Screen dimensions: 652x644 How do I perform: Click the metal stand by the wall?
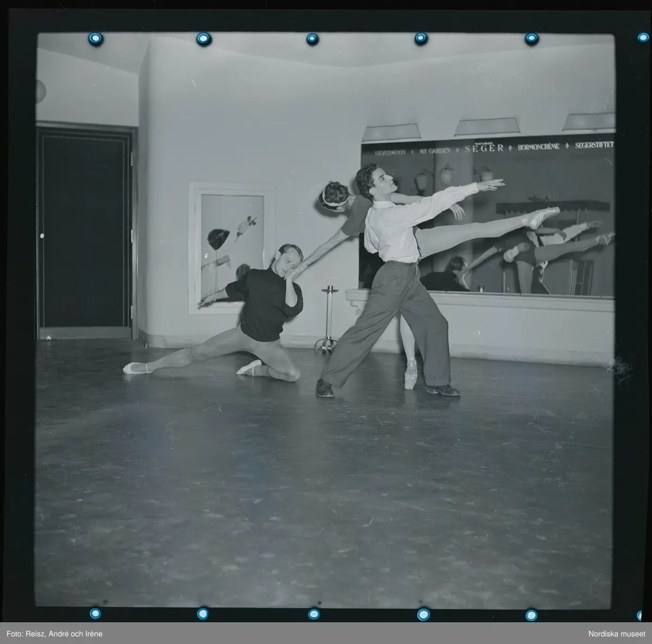click(327, 320)
